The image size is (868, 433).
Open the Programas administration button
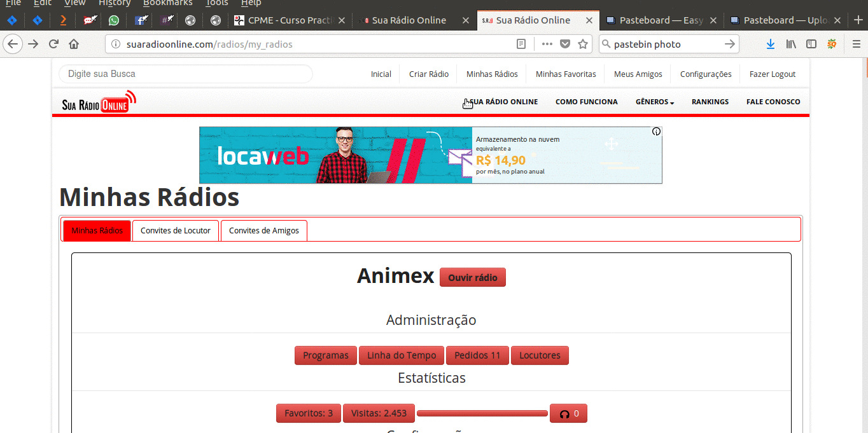click(x=326, y=355)
